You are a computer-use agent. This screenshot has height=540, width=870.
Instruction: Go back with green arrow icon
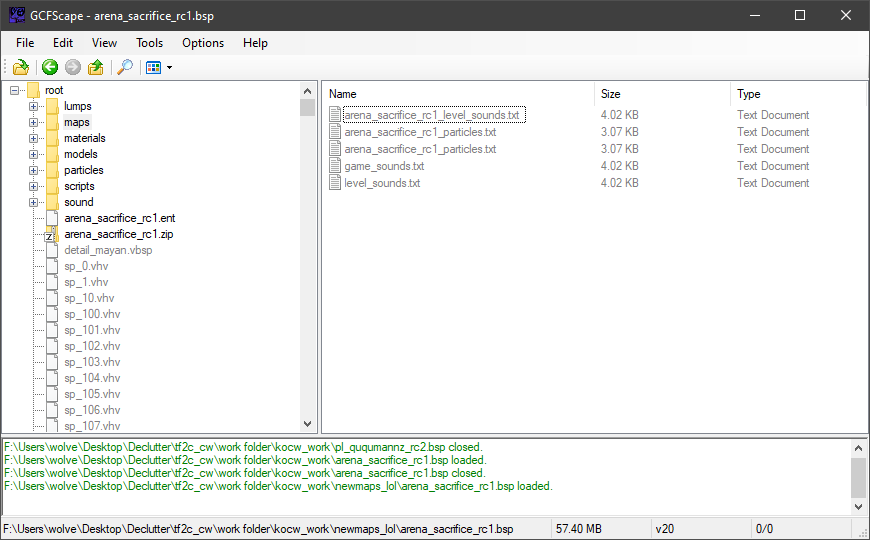pos(50,67)
